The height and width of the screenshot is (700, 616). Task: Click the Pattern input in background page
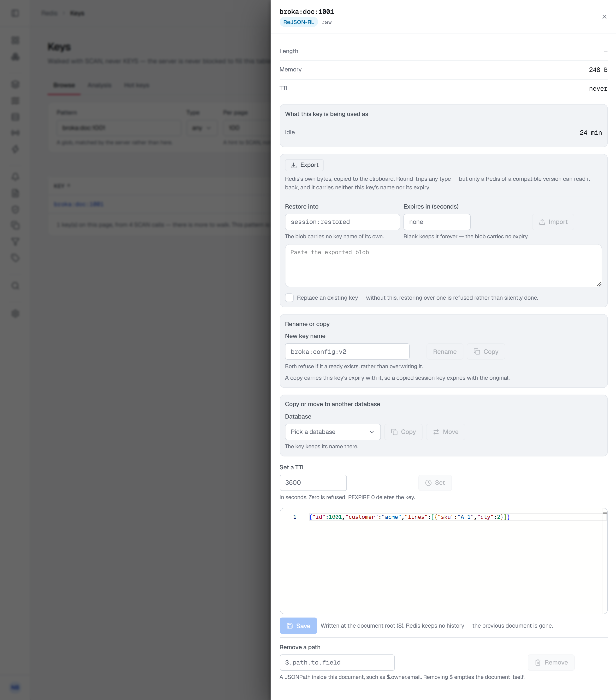[x=118, y=128]
